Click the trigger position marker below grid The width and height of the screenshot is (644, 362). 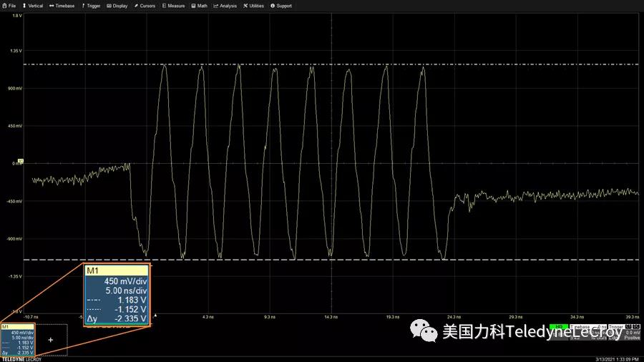coord(156,315)
